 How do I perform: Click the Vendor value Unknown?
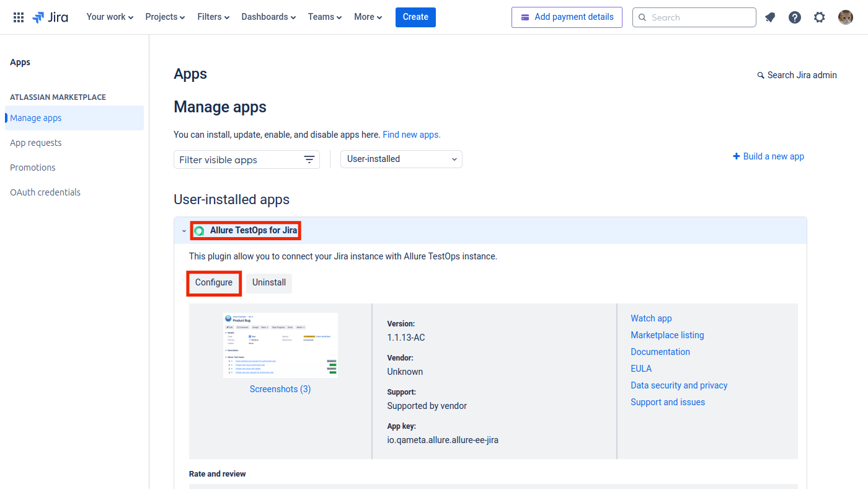point(405,372)
